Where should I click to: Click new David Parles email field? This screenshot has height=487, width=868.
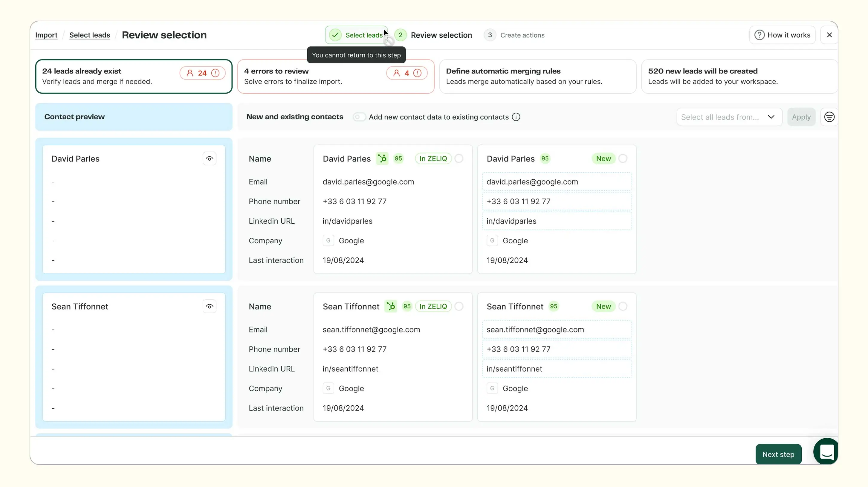[557, 182]
